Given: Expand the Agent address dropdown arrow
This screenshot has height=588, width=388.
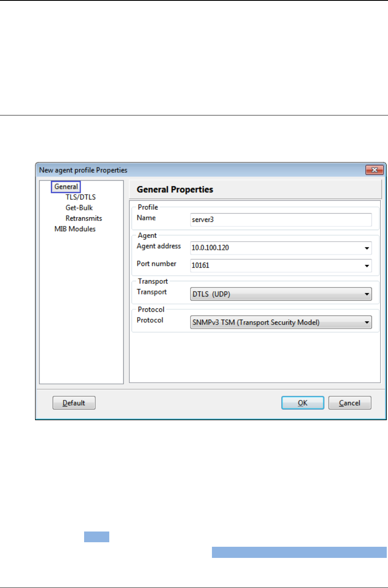Looking at the screenshot, I should pos(367,248).
